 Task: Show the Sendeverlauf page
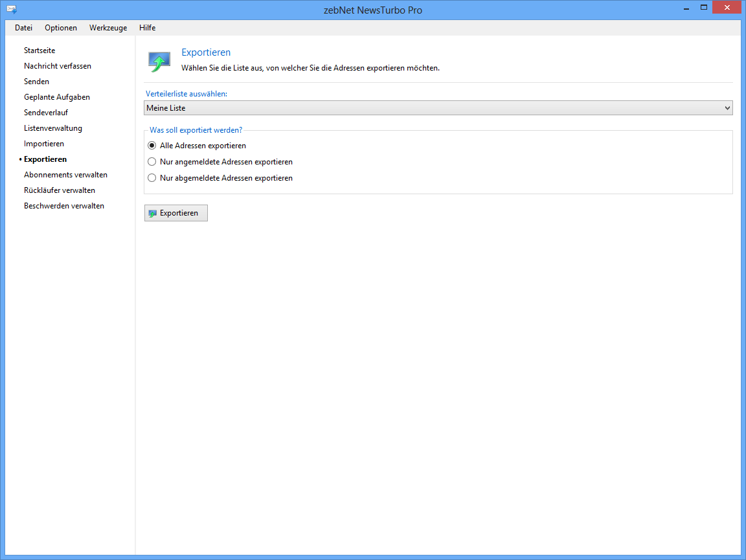[46, 113]
